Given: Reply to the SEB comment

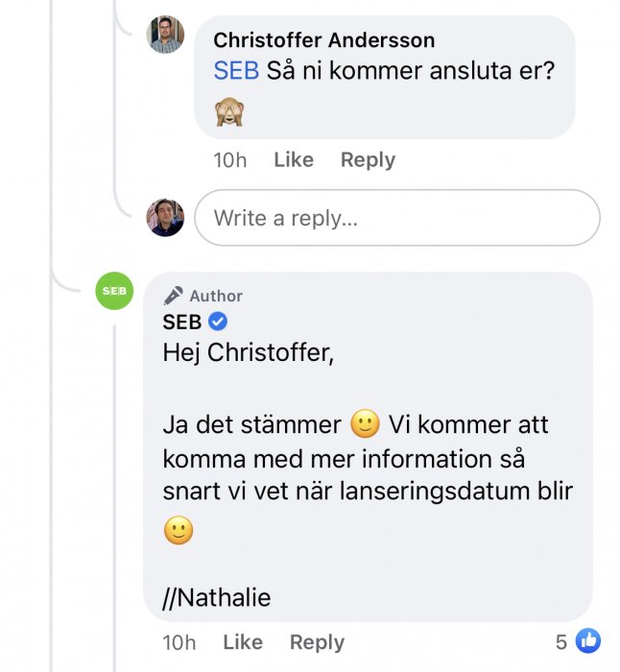Looking at the screenshot, I should [317, 642].
